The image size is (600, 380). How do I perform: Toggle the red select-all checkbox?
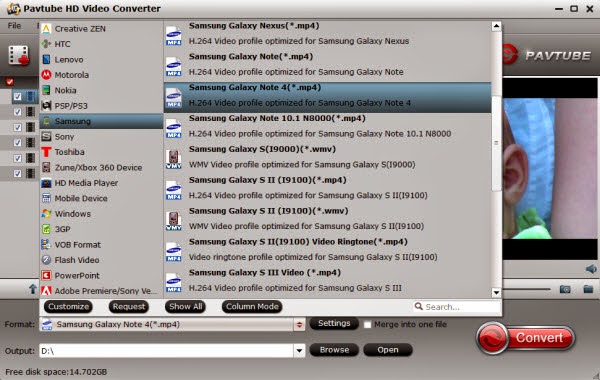pos(10,82)
